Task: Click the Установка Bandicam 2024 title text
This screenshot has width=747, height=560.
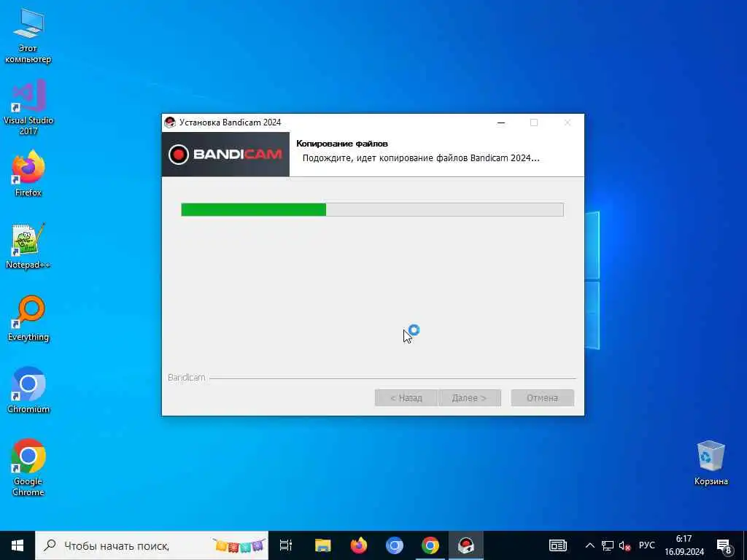Action: [x=230, y=122]
